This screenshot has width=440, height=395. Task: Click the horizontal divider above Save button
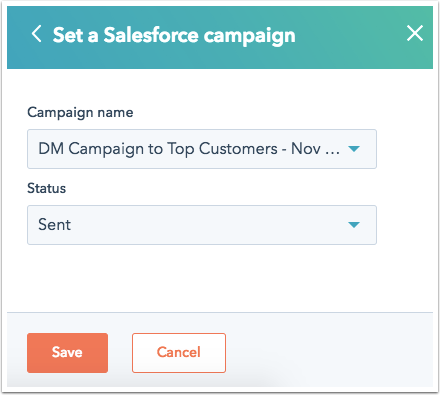pos(220,313)
